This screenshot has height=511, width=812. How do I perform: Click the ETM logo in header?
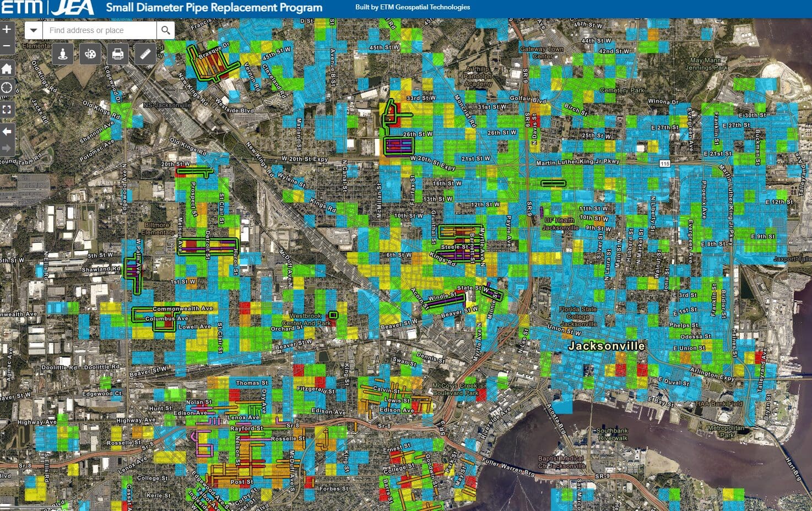tap(22, 8)
